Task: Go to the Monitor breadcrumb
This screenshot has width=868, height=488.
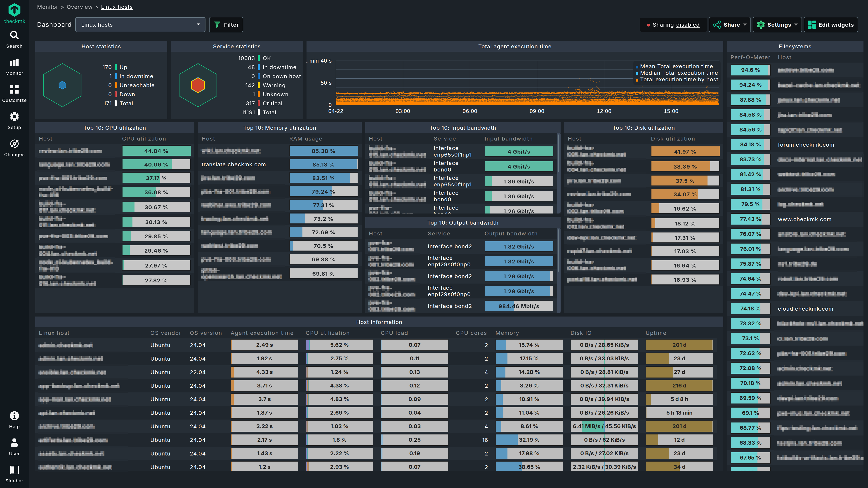Action: tap(47, 7)
